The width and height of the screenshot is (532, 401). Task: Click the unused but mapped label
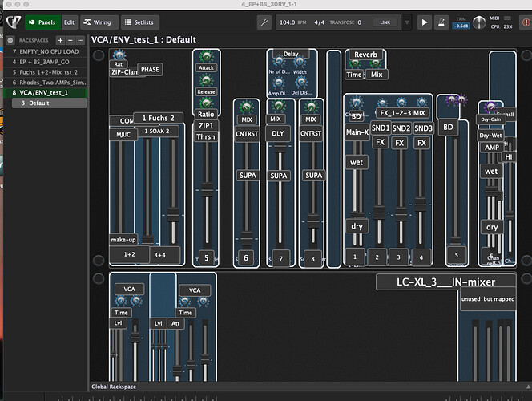click(x=488, y=299)
